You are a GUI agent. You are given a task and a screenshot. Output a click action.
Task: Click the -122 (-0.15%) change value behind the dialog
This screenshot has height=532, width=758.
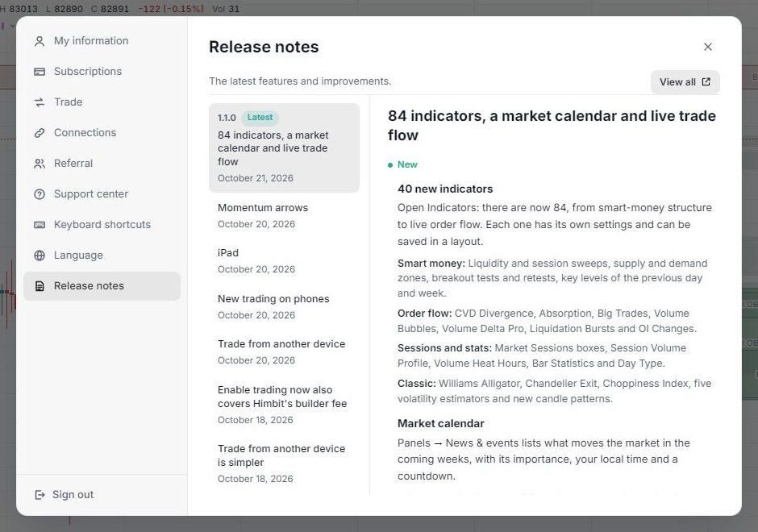coord(171,9)
